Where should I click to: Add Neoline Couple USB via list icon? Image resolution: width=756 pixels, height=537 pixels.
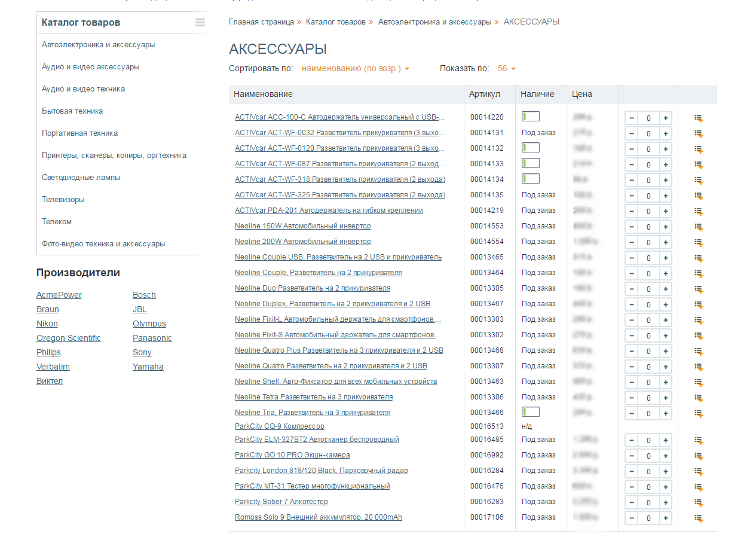[x=699, y=258]
